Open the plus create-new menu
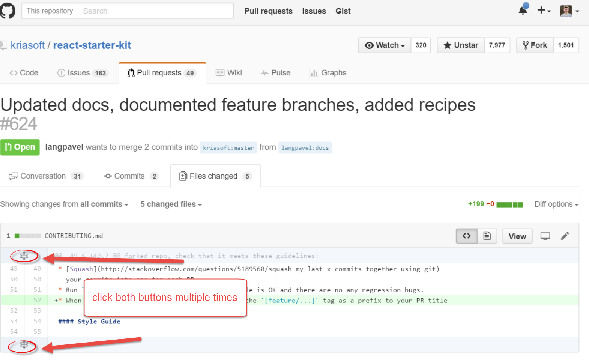 (544, 11)
